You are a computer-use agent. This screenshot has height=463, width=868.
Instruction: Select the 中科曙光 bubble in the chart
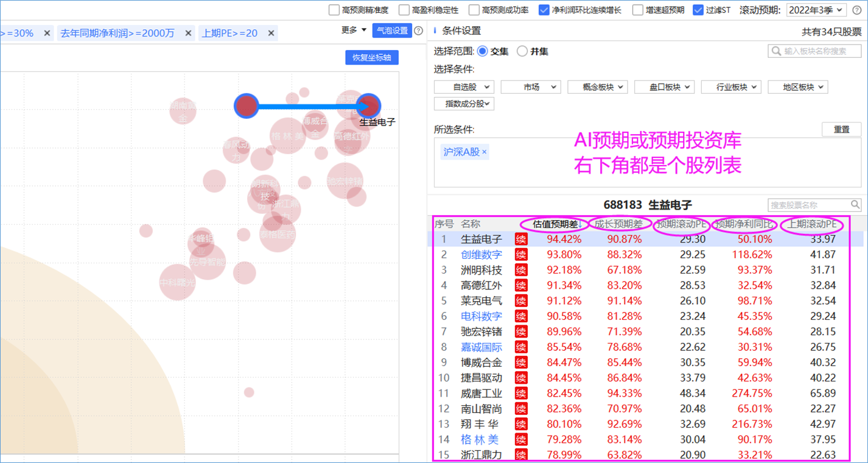pos(177,283)
